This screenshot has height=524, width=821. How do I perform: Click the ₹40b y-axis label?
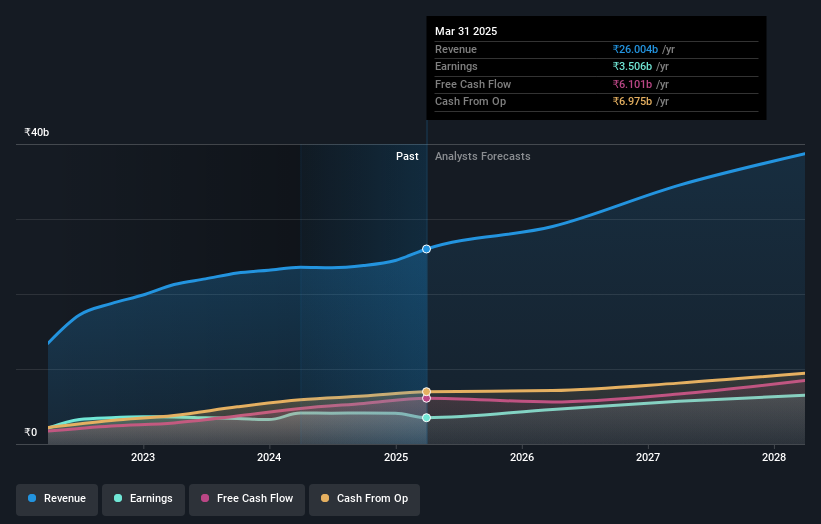(x=37, y=132)
